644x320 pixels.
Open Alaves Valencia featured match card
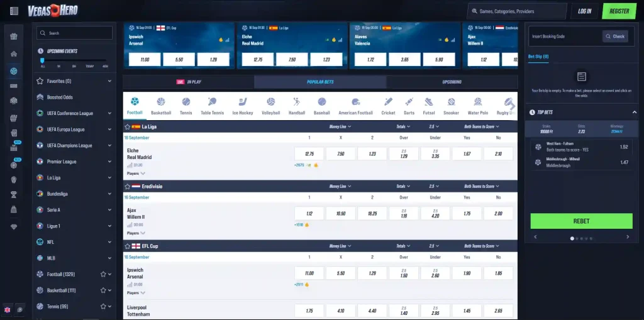[x=404, y=45]
